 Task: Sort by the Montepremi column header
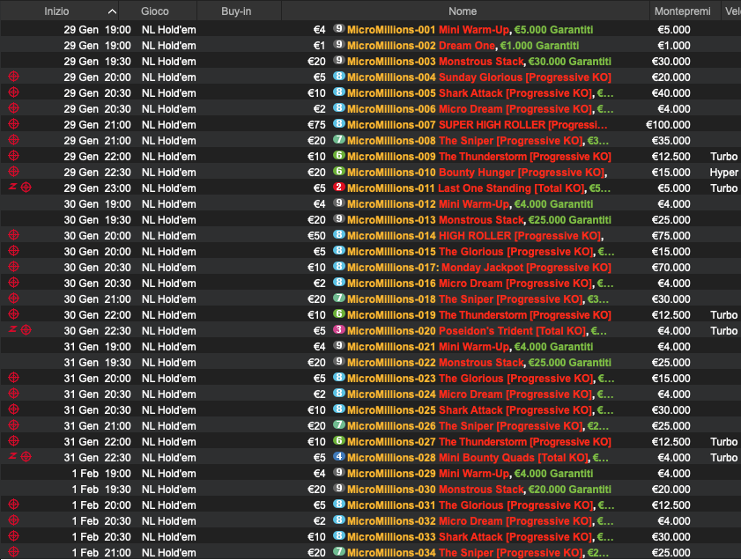(x=682, y=11)
